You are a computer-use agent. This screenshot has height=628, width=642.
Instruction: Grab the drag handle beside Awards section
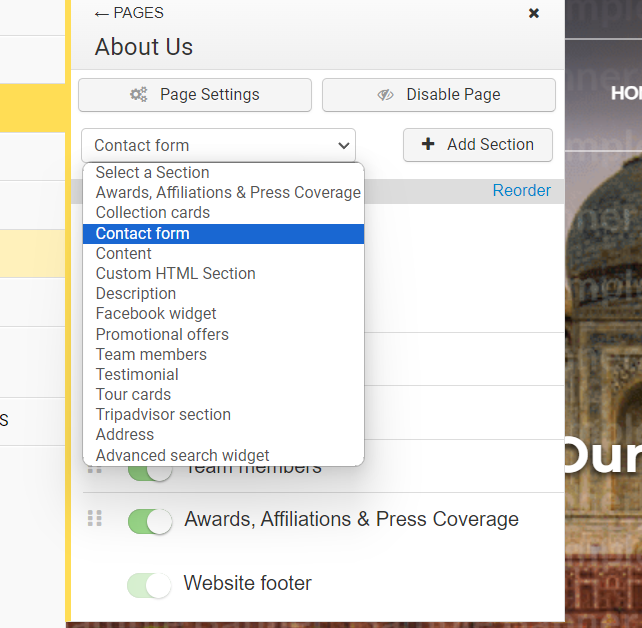coord(95,518)
